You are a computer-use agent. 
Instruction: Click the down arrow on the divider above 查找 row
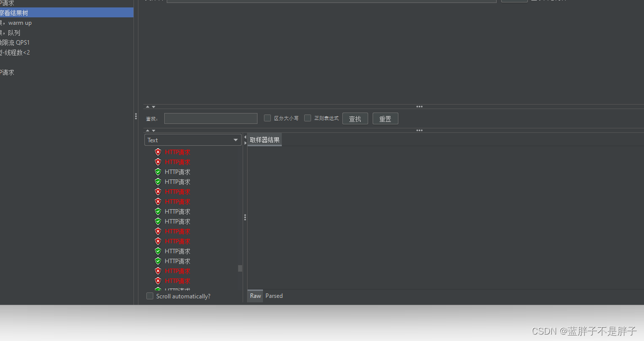[153, 107]
